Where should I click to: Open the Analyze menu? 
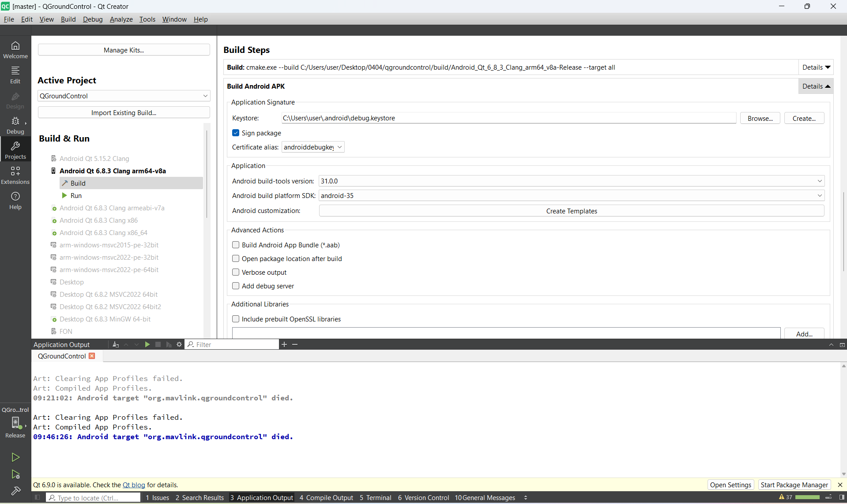click(x=121, y=19)
